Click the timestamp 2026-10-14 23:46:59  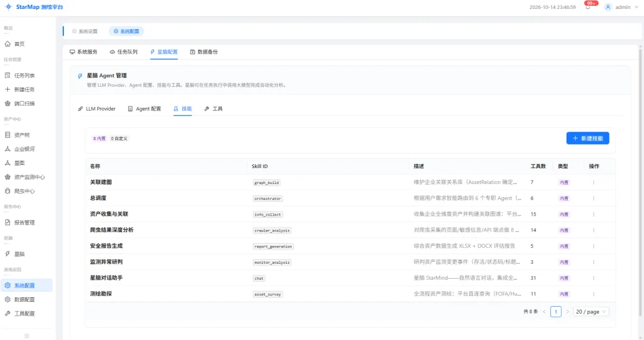(552, 7)
